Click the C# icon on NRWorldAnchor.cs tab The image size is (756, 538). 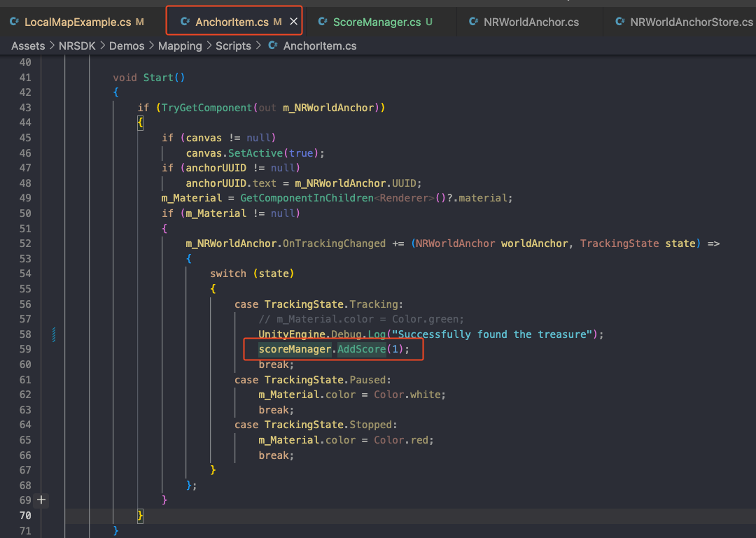click(x=474, y=22)
